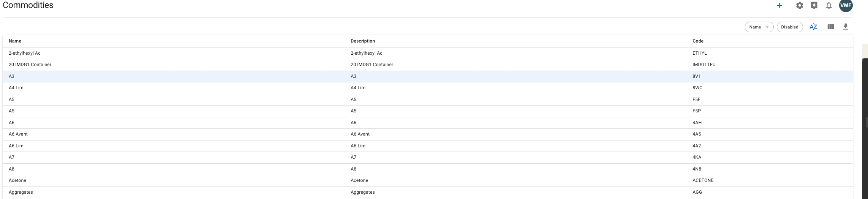
Task: Select the highlighted A3 commodity row
Action: point(11,76)
